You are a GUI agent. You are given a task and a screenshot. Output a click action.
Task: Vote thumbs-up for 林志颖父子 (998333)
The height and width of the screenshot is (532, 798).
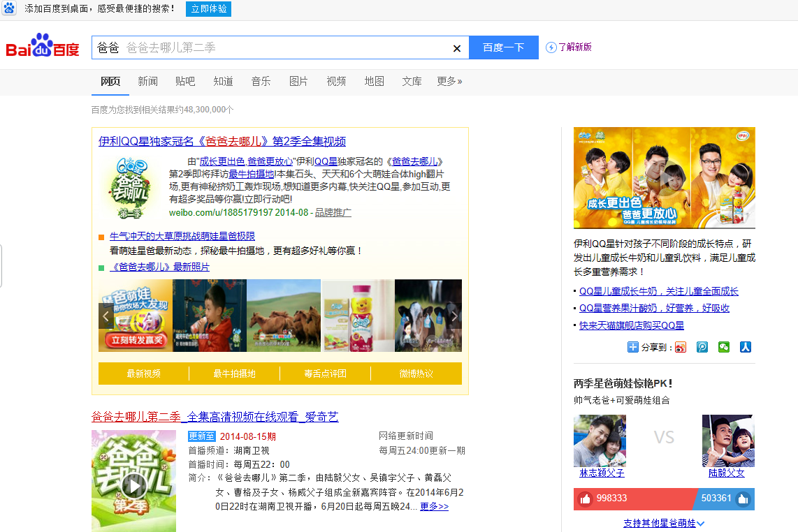coord(586,499)
